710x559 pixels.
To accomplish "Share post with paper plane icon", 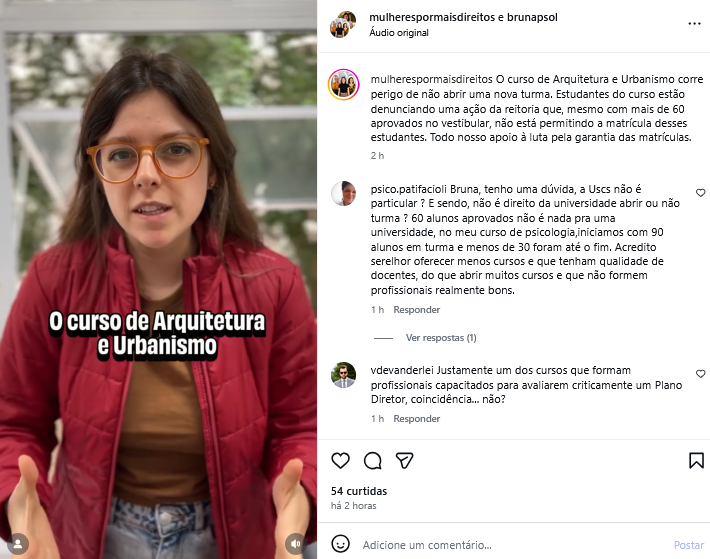I will coord(404,460).
